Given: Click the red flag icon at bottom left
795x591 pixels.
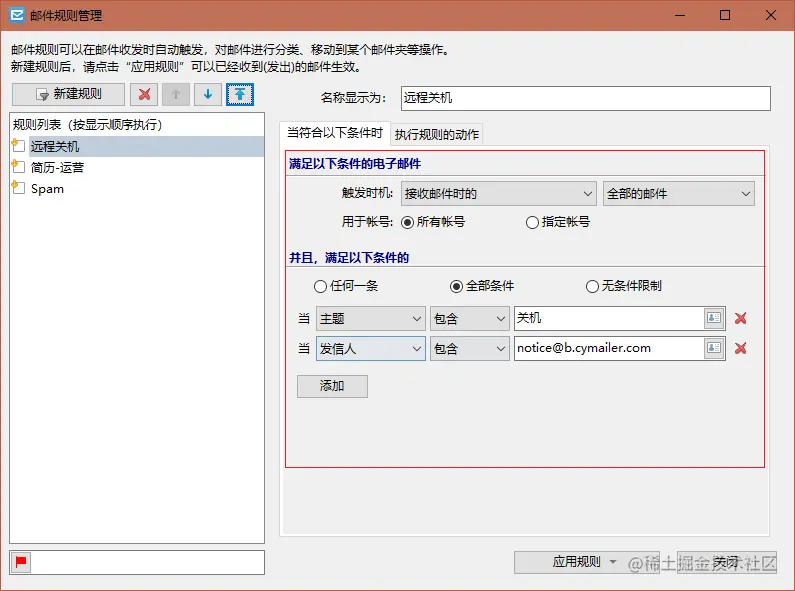Looking at the screenshot, I should tap(21, 562).
